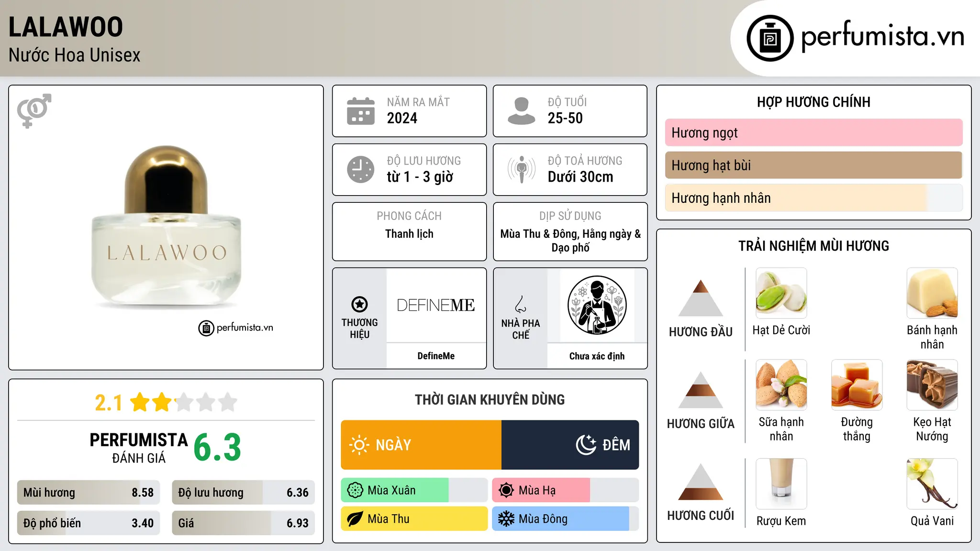Click the Hợp hương chính heading
This screenshot has height=551, width=980.
[813, 102]
